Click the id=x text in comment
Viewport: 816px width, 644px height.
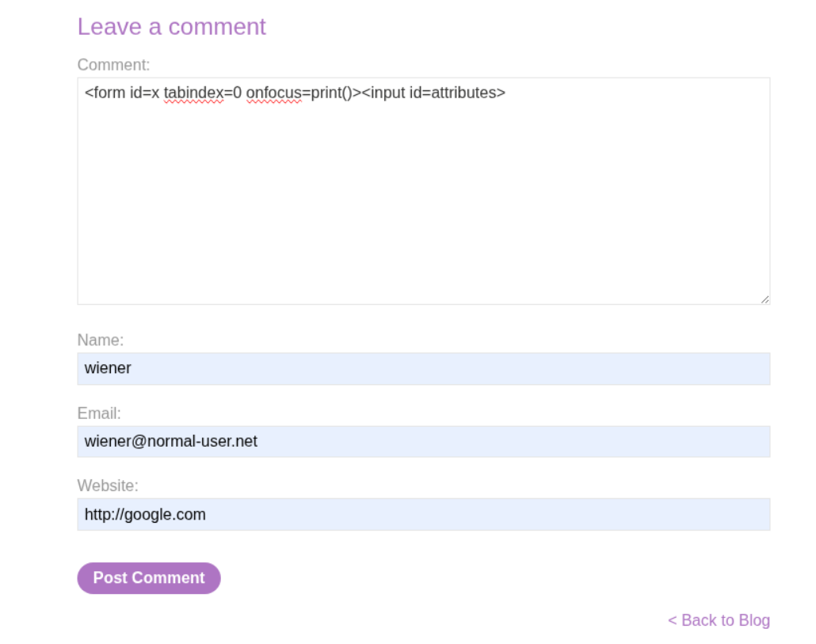[144, 93]
